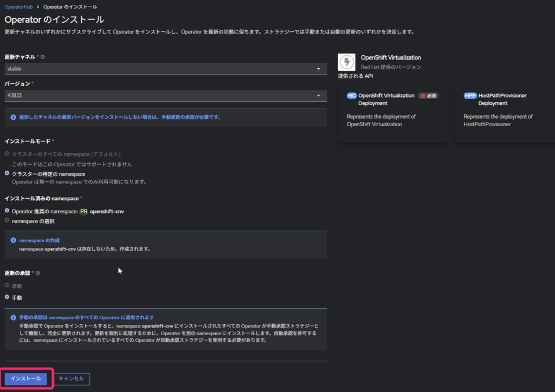
Task: Click info icon in version update alert
Action: click(13, 117)
